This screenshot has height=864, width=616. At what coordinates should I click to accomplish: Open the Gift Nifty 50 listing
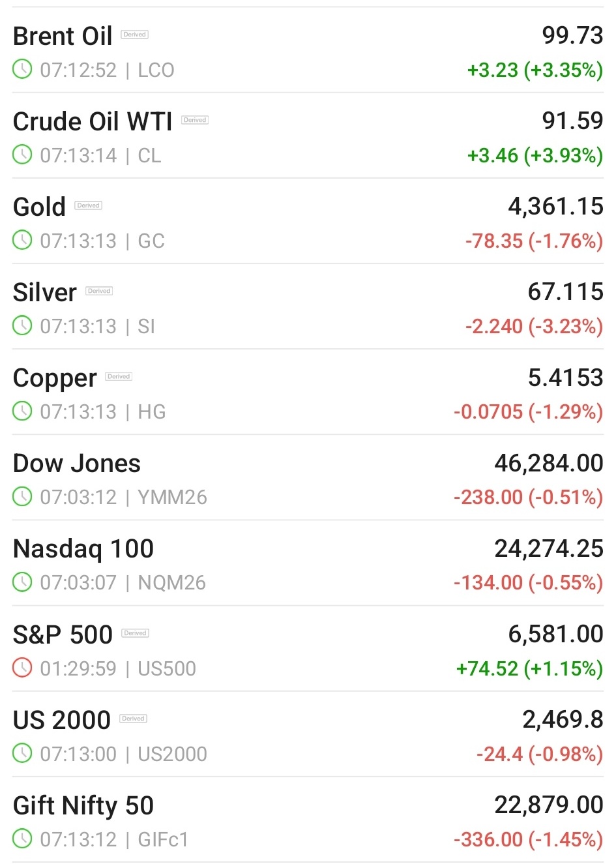coord(83,806)
